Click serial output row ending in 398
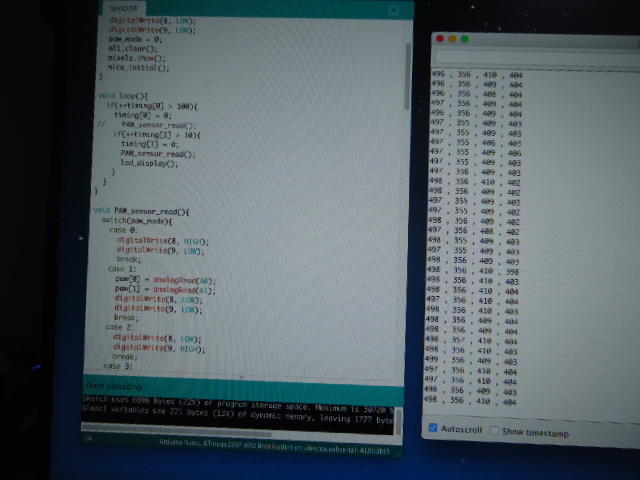This screenshot has height=480, width=640. point(473,271)
